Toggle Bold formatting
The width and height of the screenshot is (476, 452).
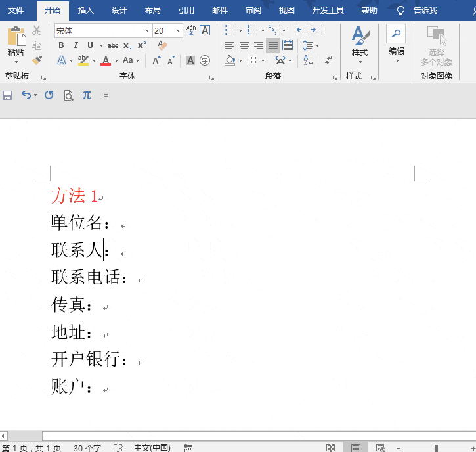pyautogui.click(x=61, y=45)
